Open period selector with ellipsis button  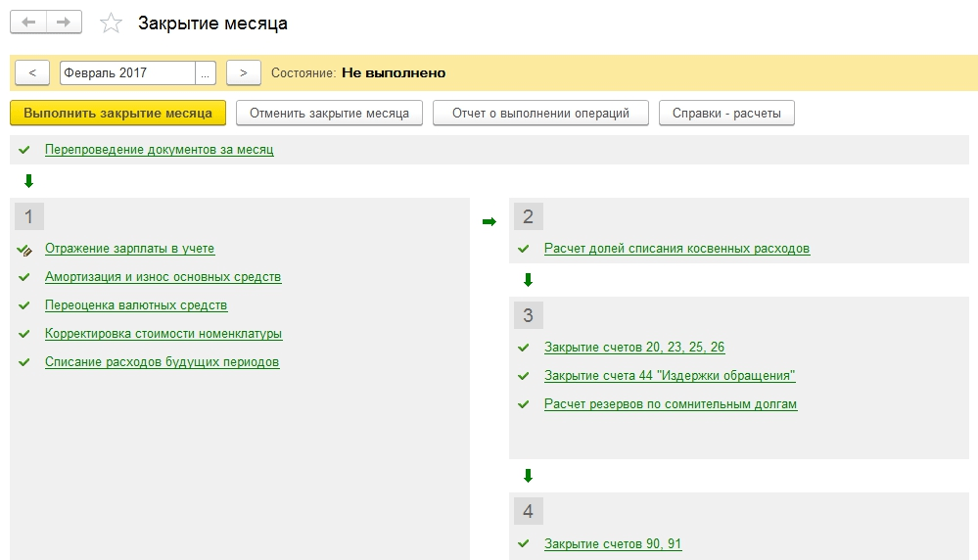206,72
